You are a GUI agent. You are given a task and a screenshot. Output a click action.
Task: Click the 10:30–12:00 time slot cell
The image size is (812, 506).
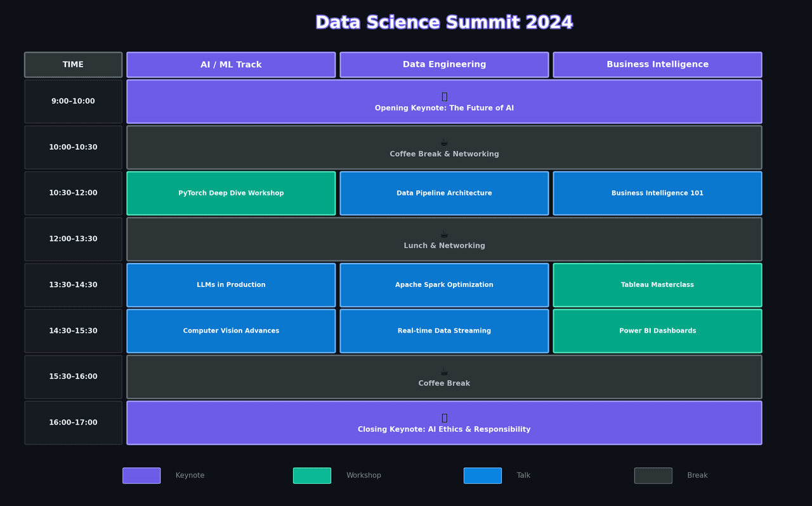(x=73, y=192)
